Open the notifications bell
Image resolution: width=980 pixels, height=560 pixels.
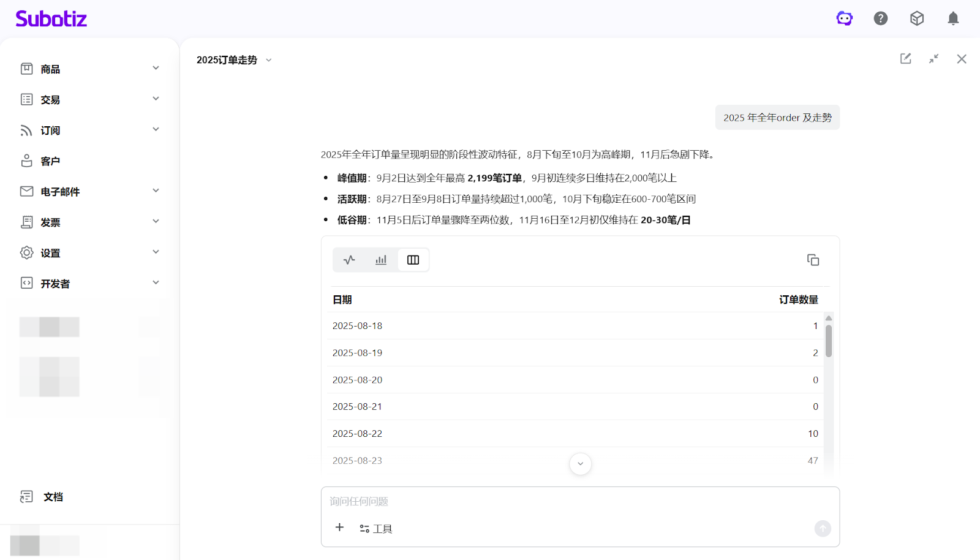[x=953, y=18]
